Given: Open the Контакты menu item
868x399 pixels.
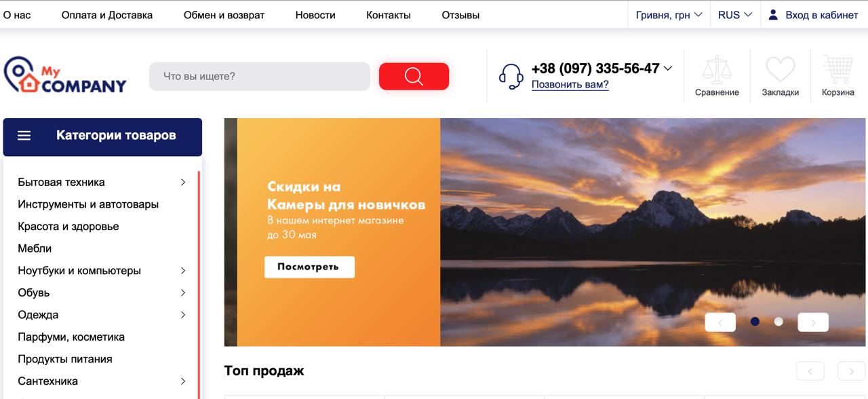Looking at the screenshot, I should (389, 15).
